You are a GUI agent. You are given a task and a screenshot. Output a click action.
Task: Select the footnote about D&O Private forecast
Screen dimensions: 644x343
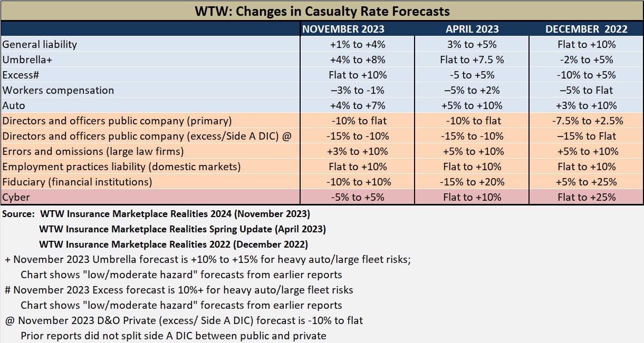click(185, 320)
